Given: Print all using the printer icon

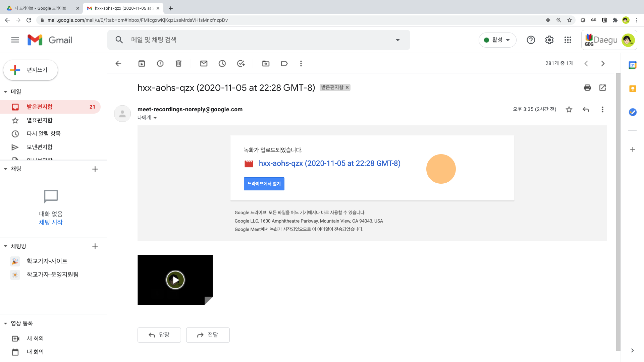Looking at the screenshot, I should pos(587,87).
